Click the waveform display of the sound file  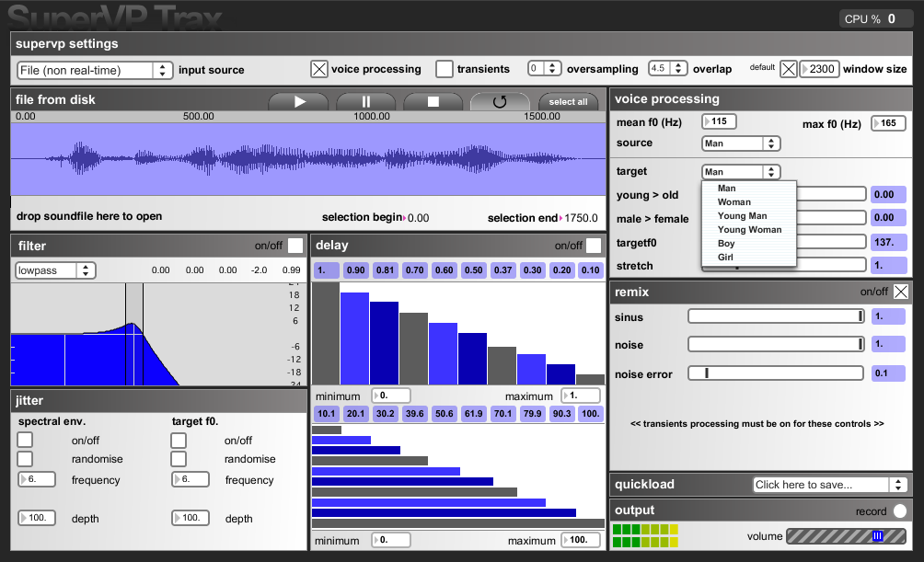pos(308,159)
